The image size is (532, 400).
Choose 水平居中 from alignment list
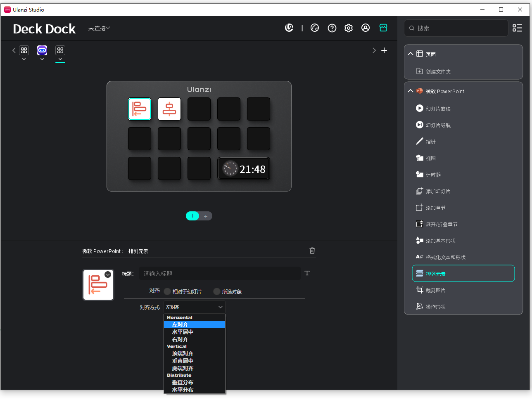pyautogui.click(x=183, y=332)
